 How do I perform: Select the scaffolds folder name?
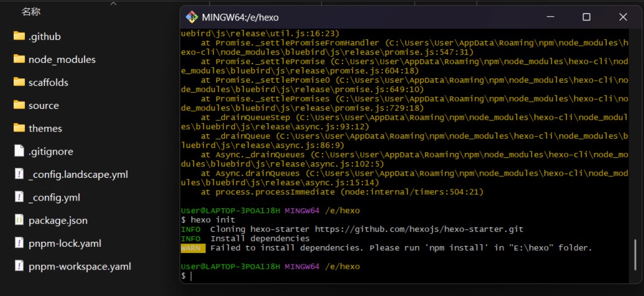point(49,82)
